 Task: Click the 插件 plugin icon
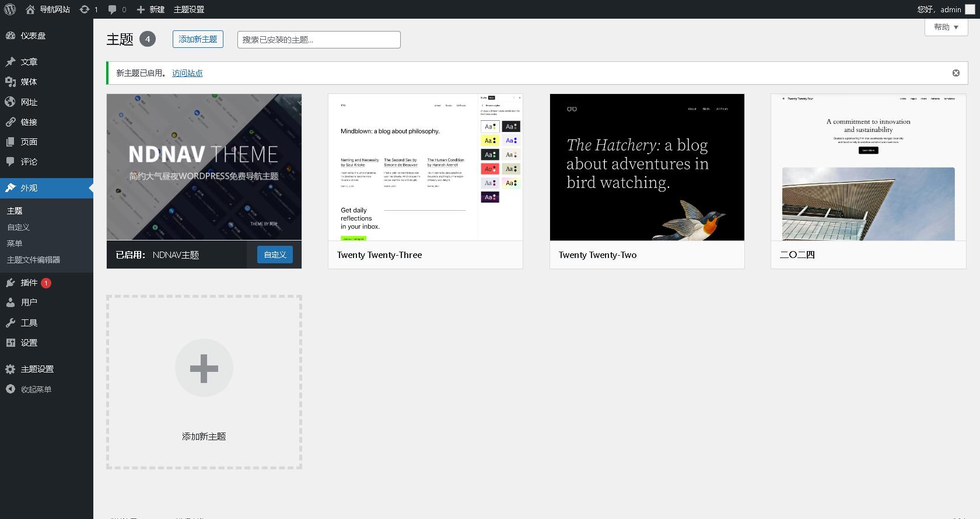point(10,283)
